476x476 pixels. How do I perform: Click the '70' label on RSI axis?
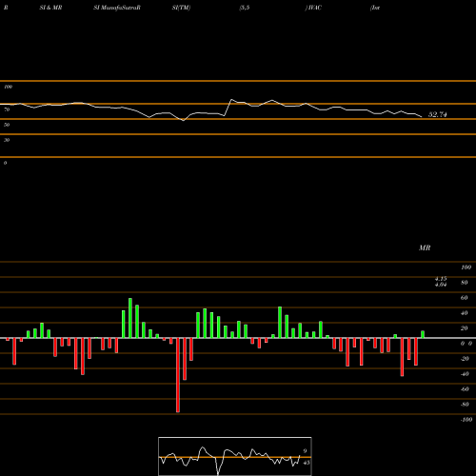pyautogui.click(x=7, y=109)
